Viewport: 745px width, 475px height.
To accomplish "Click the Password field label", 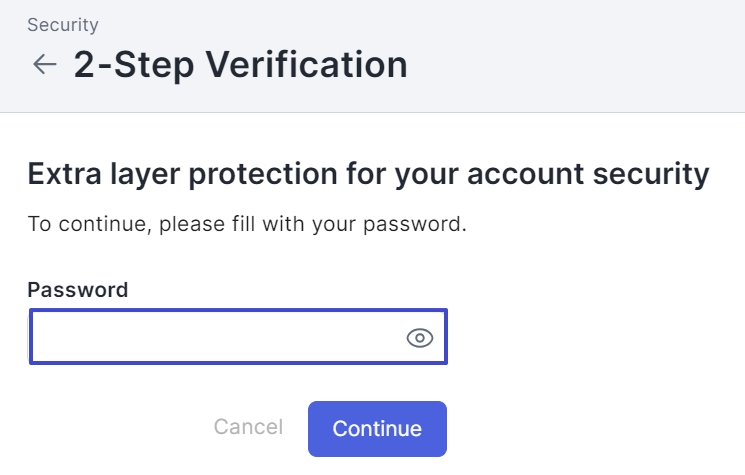I will [78, 290].
